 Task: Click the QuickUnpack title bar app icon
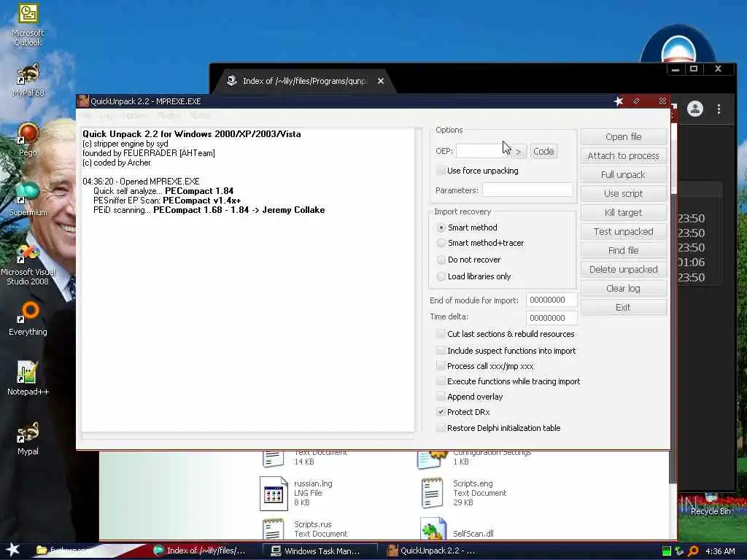pos(83,101)
